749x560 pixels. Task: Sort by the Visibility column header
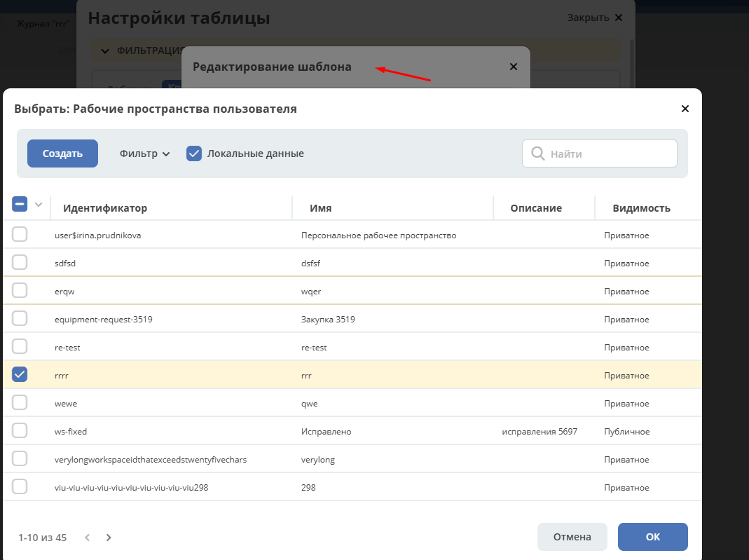(x=641, y=208)
